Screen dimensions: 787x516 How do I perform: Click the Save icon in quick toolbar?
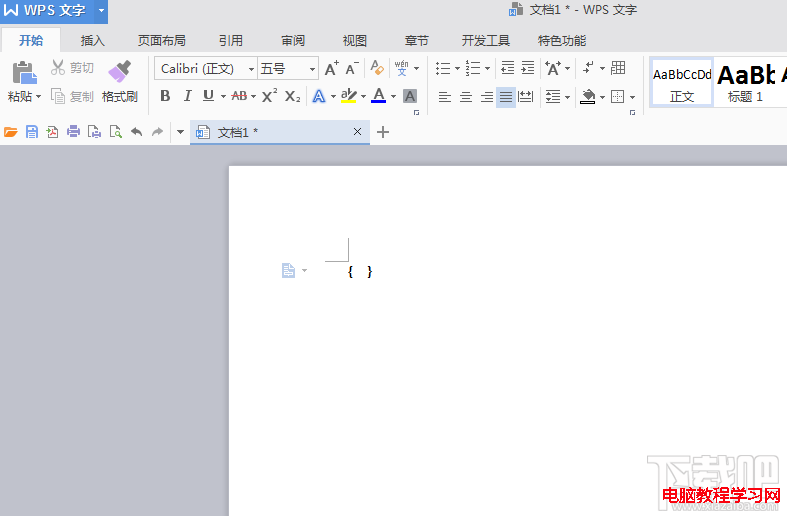pyautogui.click(x=31, y=132)
